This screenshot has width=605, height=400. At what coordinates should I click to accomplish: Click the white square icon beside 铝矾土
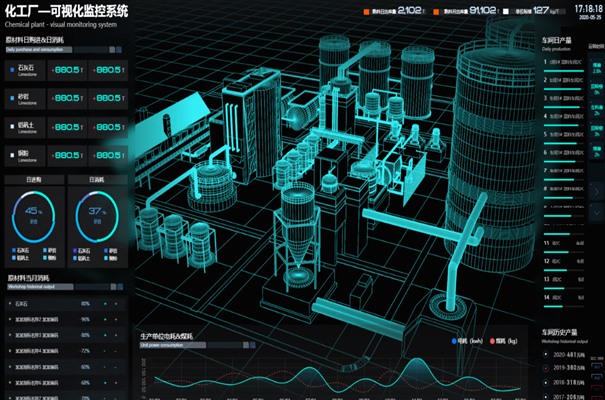[x=12, y=127]
